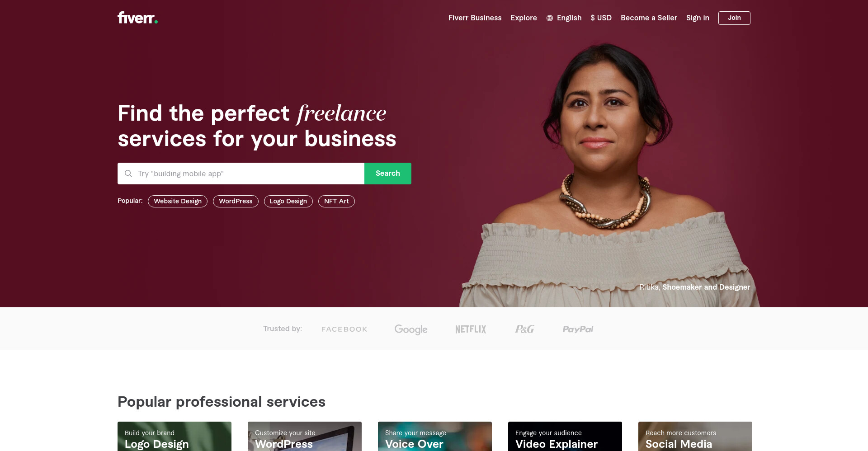The image size is (868, 451).
Task: Click the green Search button
Action: 388,174
